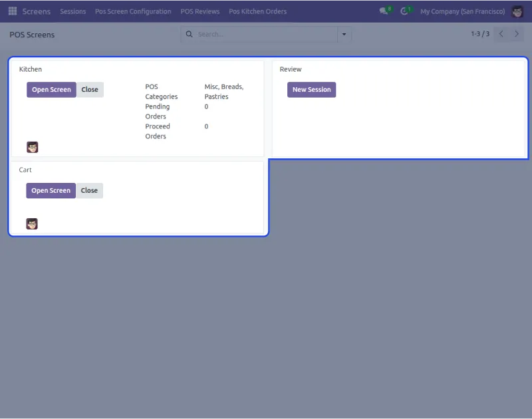Close the Cart screen
The width and height of the screenshot is (532, 419).
(x=89, y=190)
